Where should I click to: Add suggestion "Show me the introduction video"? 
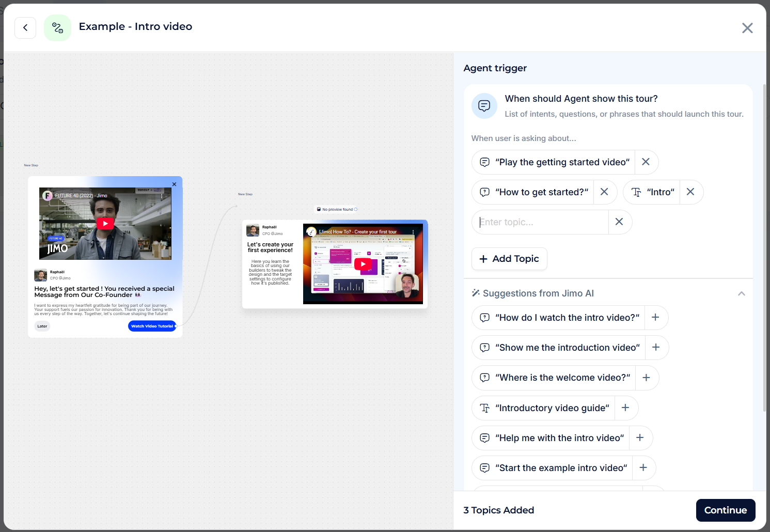click(x=656, y=348)
